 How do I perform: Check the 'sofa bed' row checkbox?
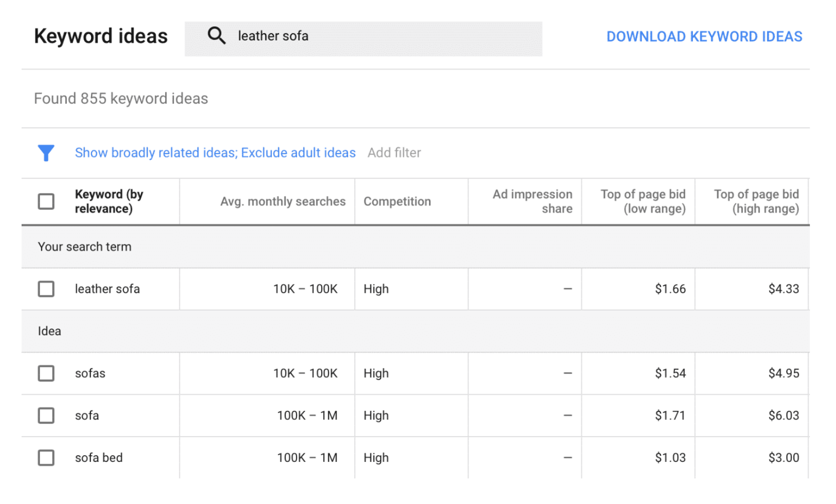pyautogui.click(x=46, y=458)
